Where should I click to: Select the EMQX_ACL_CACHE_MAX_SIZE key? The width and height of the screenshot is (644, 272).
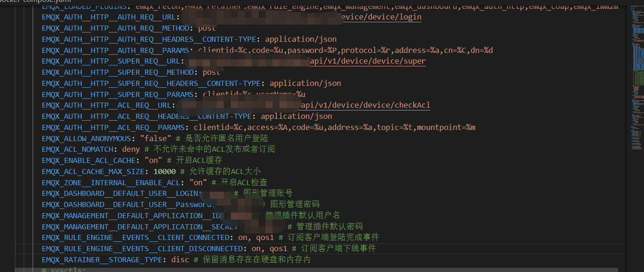(93, 172)
